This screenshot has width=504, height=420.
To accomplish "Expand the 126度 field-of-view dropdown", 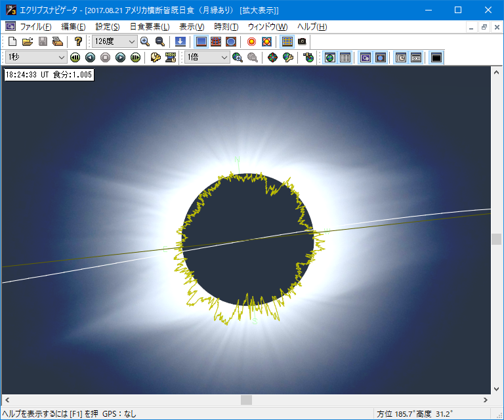I will 131,41.
